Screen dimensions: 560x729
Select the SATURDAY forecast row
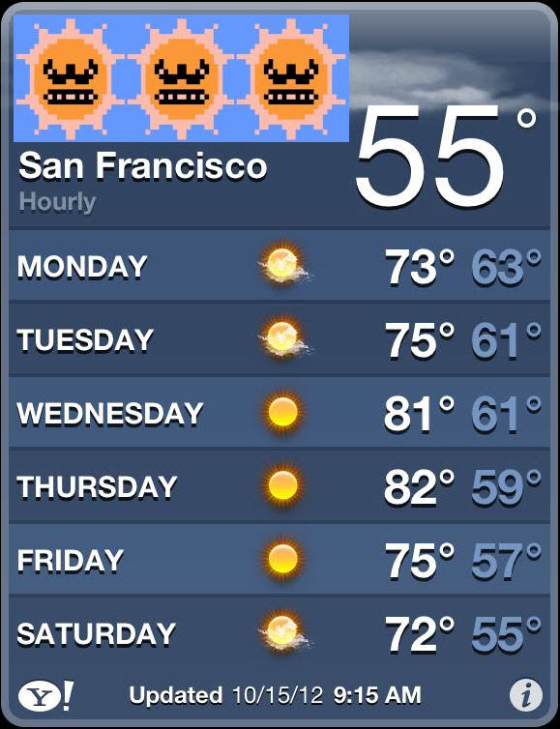pyautogui.click(x=280, y=631)
